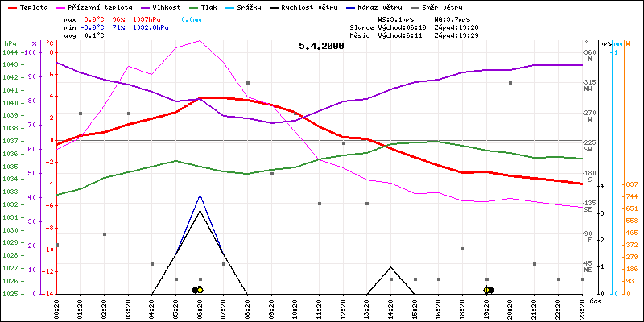The image size is (644, 322).
Task: Click the black moon marker beside sunset
Action: tap(491, 290)
